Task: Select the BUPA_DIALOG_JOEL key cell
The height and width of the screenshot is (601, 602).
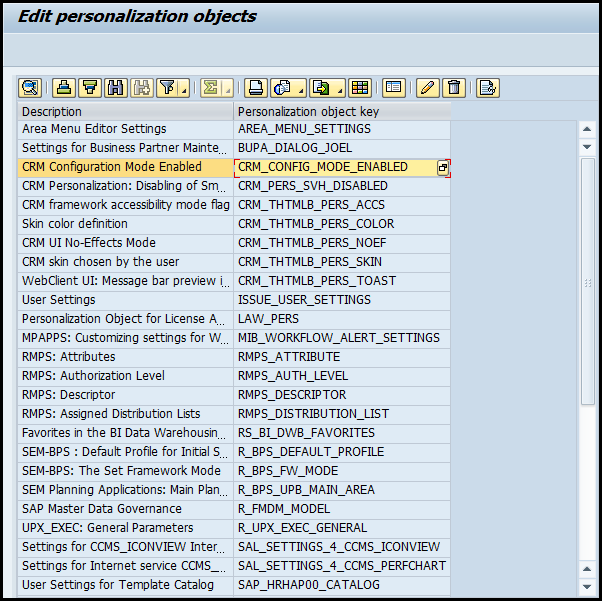Action: (x=342, y=148)
